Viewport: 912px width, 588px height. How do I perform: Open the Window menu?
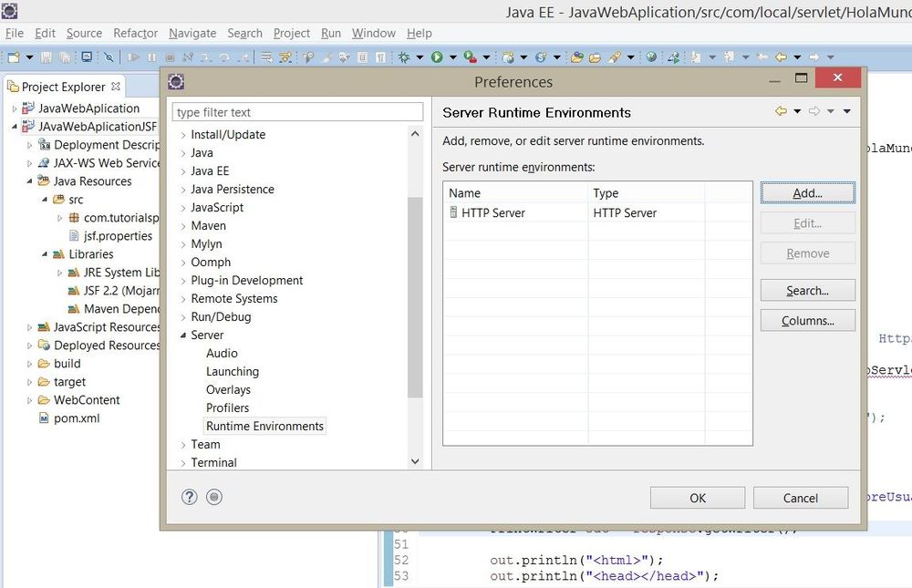point(373,33)
